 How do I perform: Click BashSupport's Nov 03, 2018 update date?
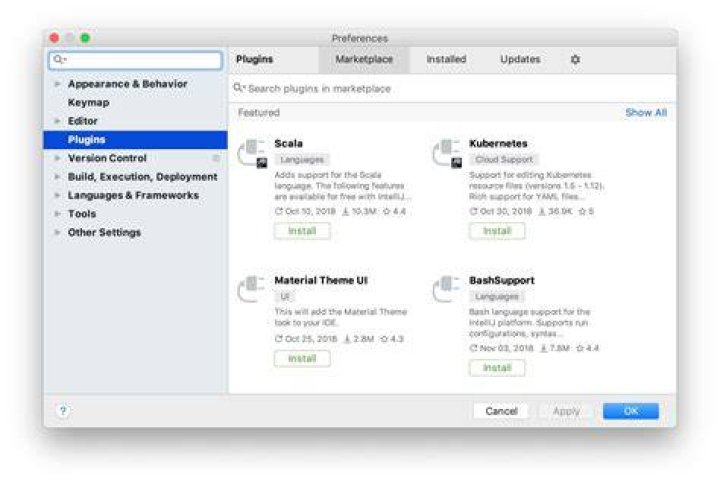tap(501, 348)
